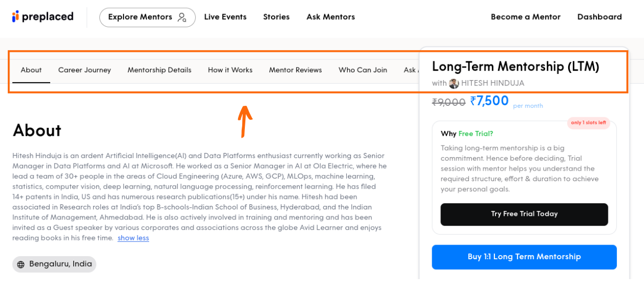Click the large About section heading
The image size is (644, 287).
click(x=37, y=130)
